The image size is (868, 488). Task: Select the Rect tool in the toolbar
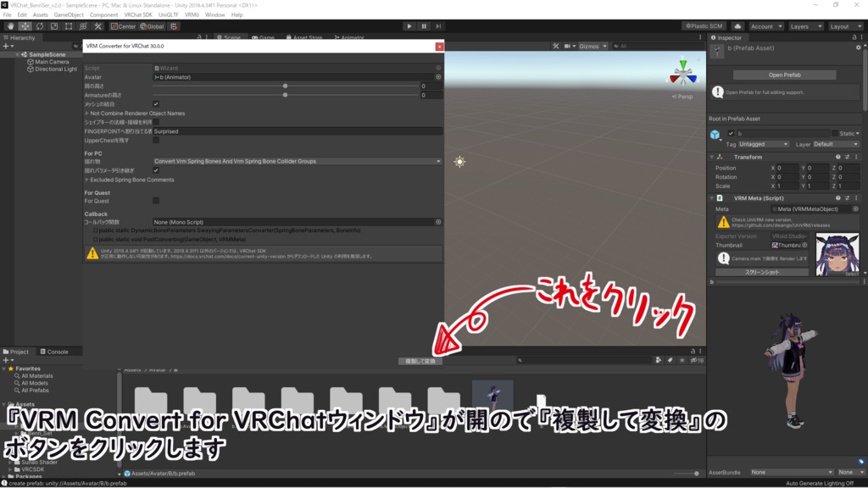click(x=68, y=26)
